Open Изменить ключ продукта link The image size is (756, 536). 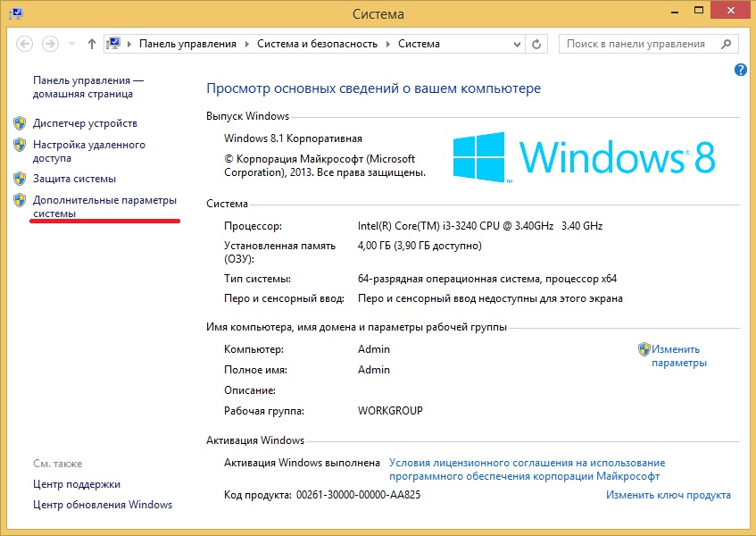point(669,495)
